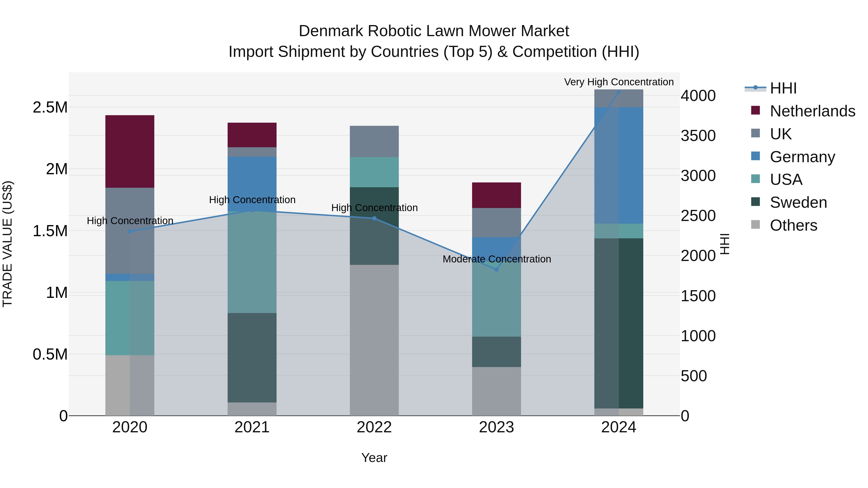Toggle Germany legend entry
868x488 pixels.
[x=793, y=157]
